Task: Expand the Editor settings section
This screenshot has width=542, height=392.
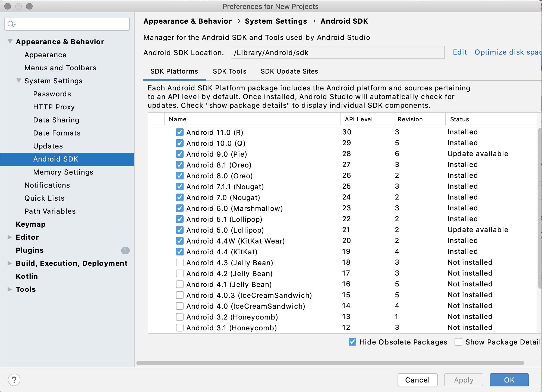Action: (10, 237)
